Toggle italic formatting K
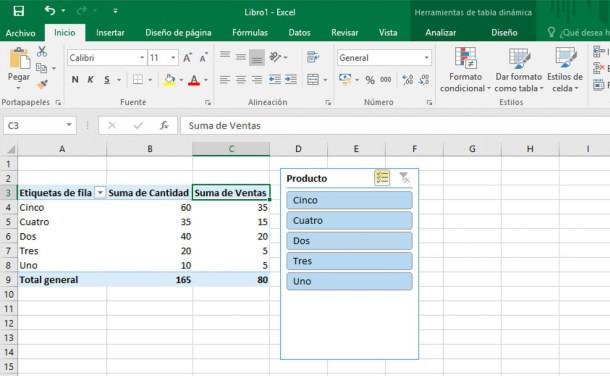Viewport: 610px width, 376px height. click(x=90, y=80)
